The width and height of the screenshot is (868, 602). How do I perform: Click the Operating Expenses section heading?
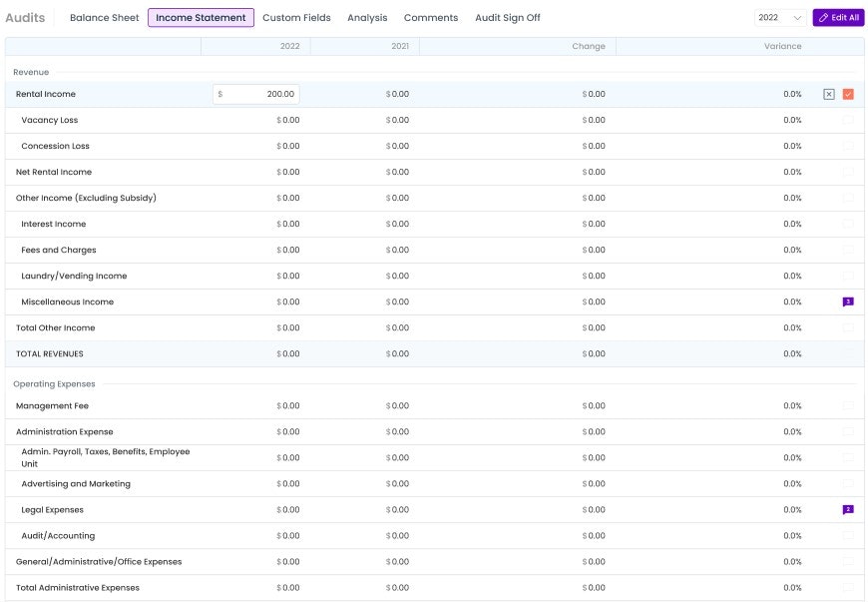pyautogui.click(x=54, y=383)
